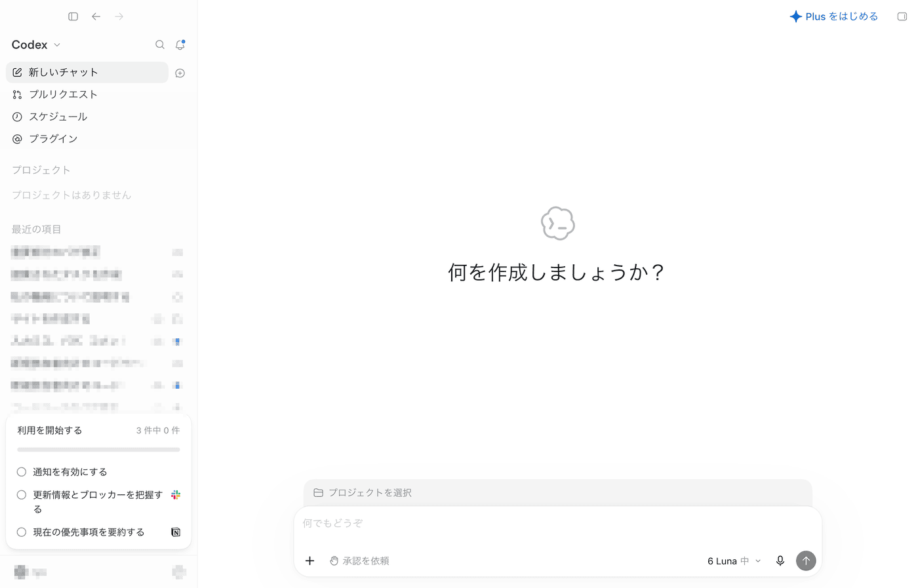Click the 利用を開始する progress bar
This screenshot has height=588, width=918.
[98, 450]
